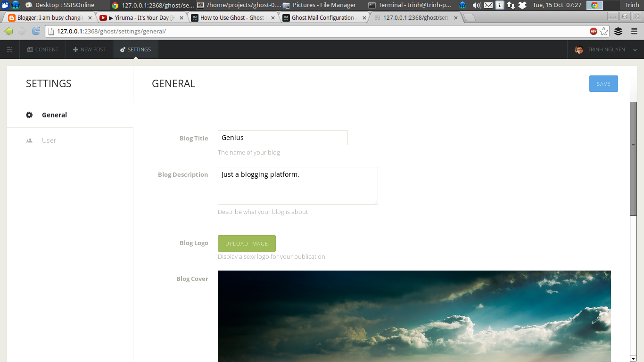Open the page identity dropdown in address bar
The width and height of the screenshot is (644, 362).
50,32
